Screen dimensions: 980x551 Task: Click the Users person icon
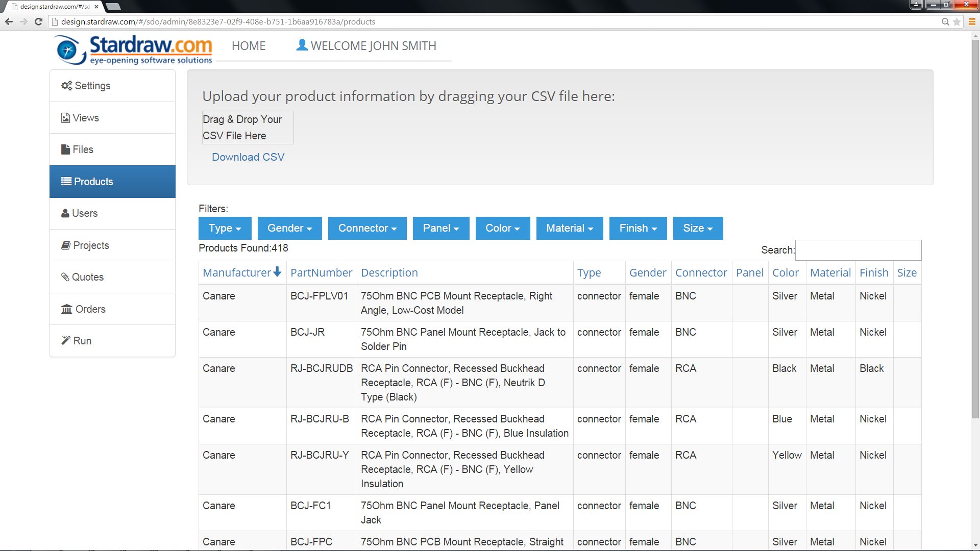point(65,213)
